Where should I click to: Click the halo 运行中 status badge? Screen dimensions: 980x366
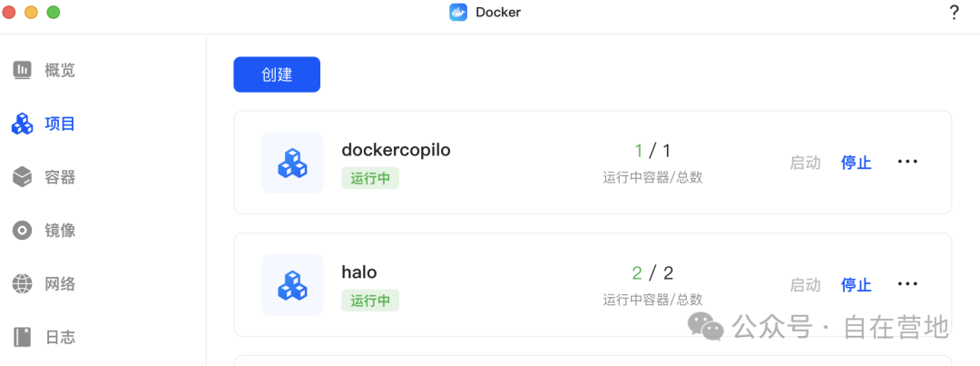point(370,301)
